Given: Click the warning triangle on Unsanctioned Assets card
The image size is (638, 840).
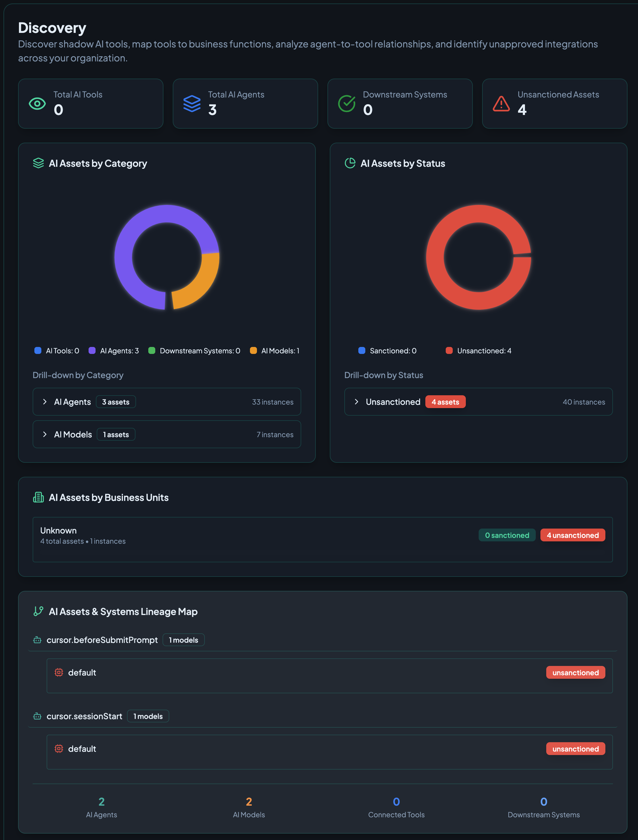Looking at the screenshot, I should [501, 104].
